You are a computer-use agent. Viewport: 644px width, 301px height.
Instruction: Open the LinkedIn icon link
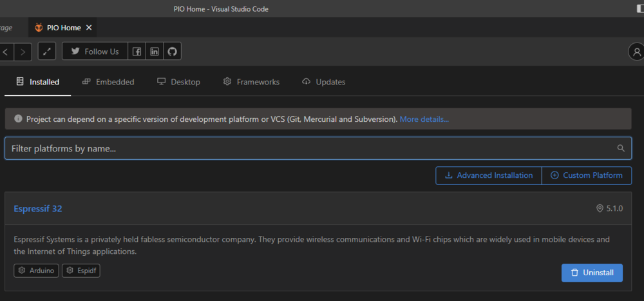click(155, 52)
